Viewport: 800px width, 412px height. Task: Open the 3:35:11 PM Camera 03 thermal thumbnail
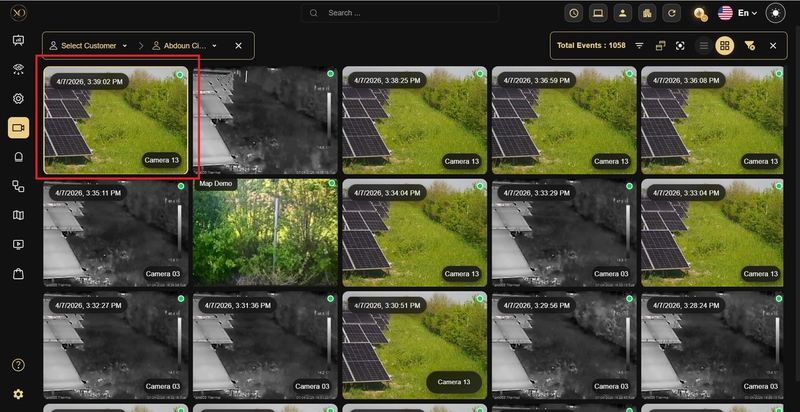coord(116,233)
